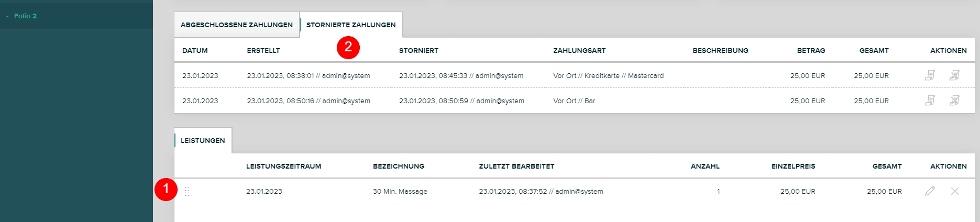Open the Leistungen tab
Screen dimensions: 980x222
click(203, 140)
